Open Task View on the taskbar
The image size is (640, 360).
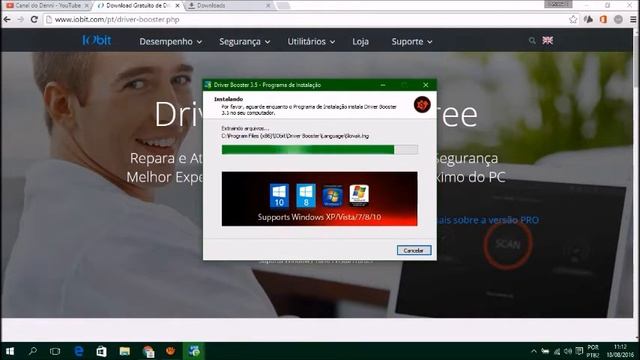click(55, 351)
